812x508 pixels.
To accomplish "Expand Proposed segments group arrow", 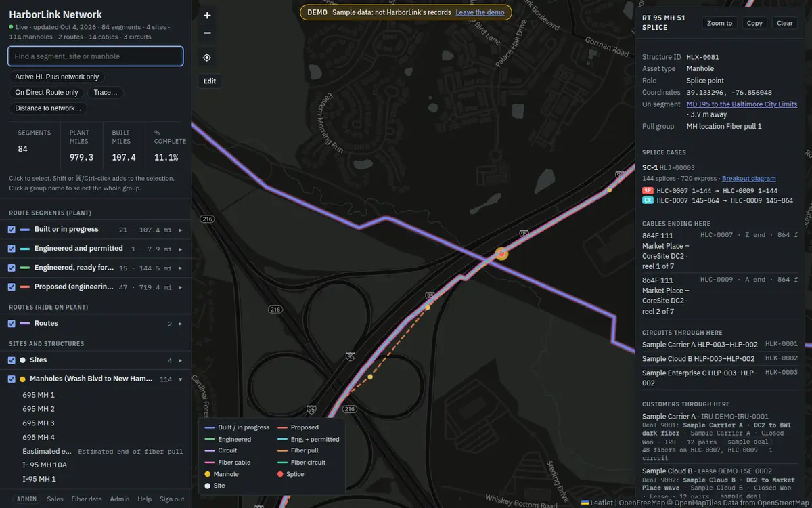I will 180,287.
